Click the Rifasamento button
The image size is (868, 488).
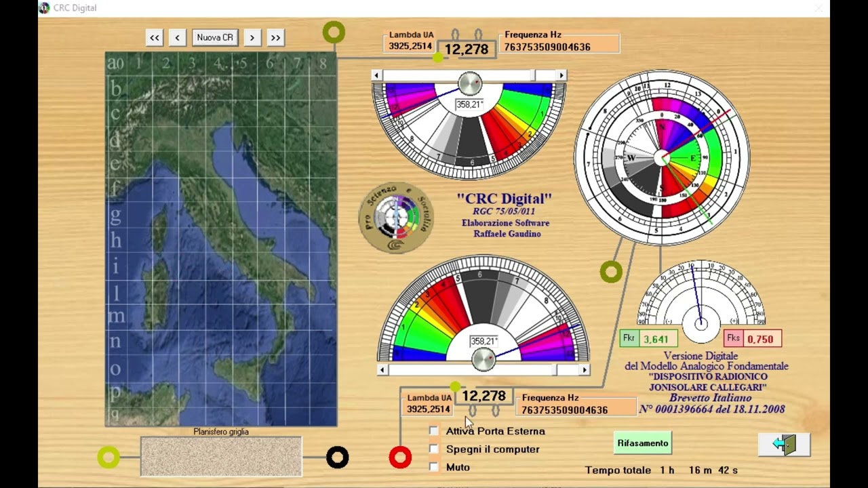coord(643,443)
